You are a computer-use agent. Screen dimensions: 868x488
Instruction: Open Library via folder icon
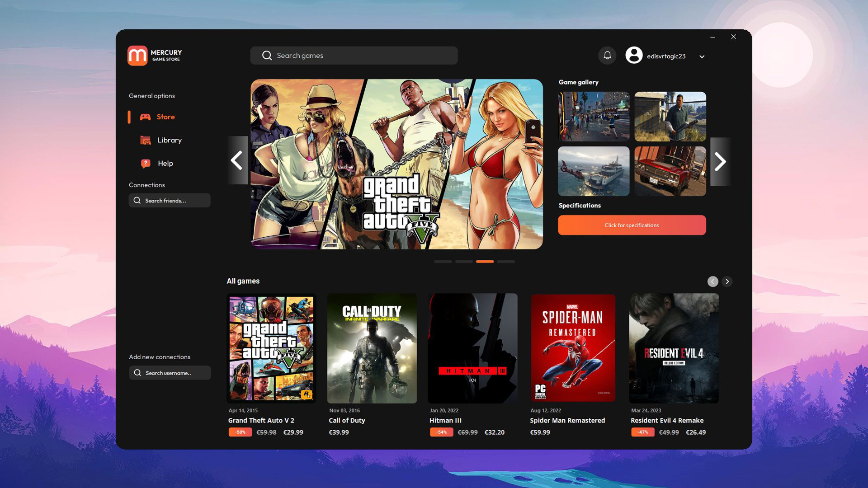tap(146, 141)
